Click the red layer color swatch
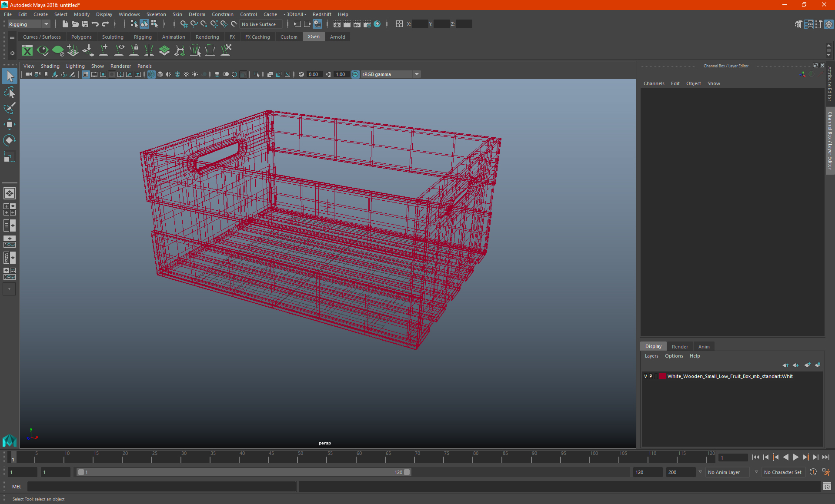Screen dimensions: 835x504 coord(662,377)
